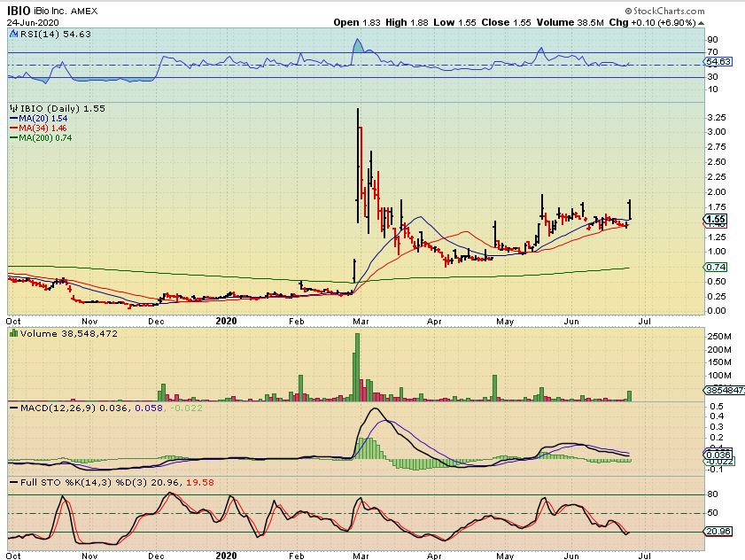The image size is (745, 560).
Task: Click the Low 1.55 value in header
Action: point(454,22)
